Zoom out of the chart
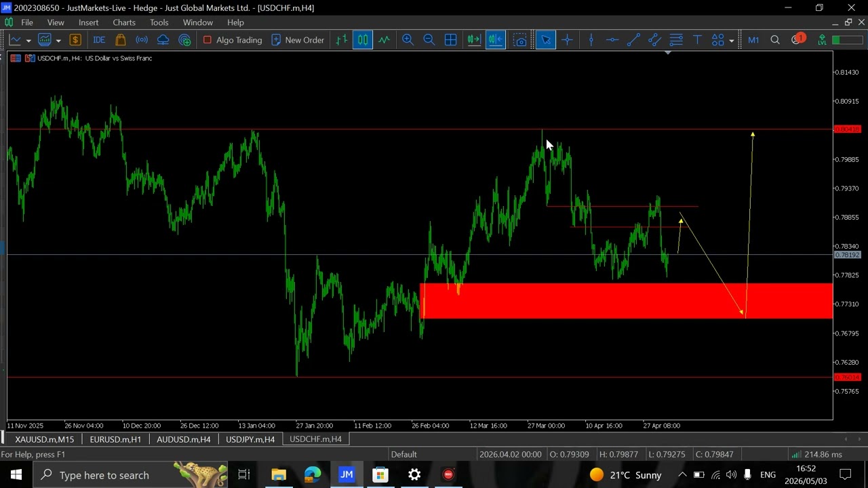This screenshot has height=488, width=868. click(x=429, y=40)
